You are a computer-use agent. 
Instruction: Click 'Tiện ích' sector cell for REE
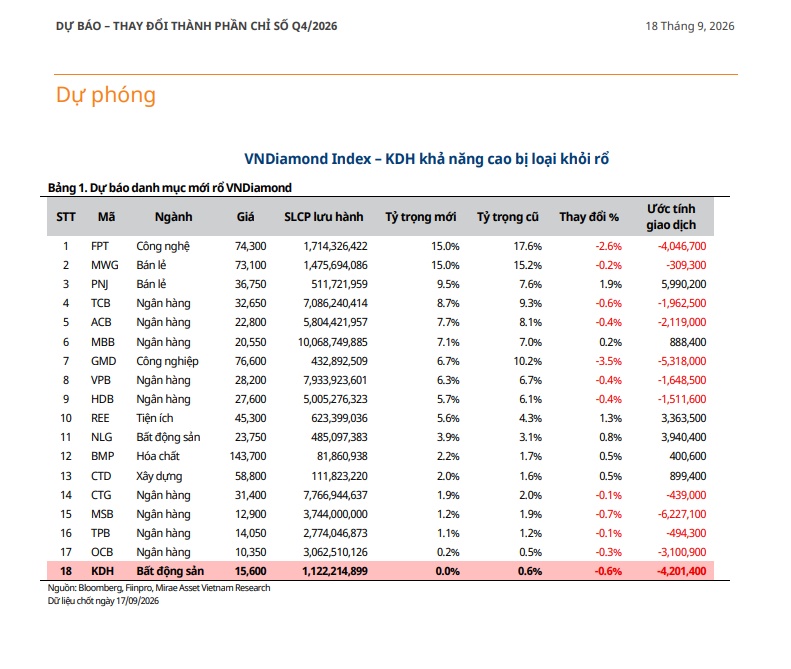click(155, 418)
